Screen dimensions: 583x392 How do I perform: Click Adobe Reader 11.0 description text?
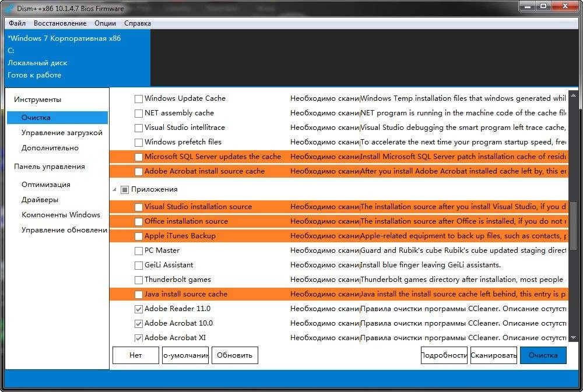(463, 309)
